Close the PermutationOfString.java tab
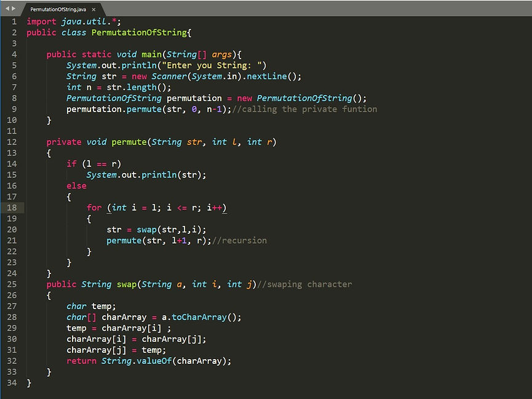This screenshot has height=399, width=532. (x=93, y=9)
